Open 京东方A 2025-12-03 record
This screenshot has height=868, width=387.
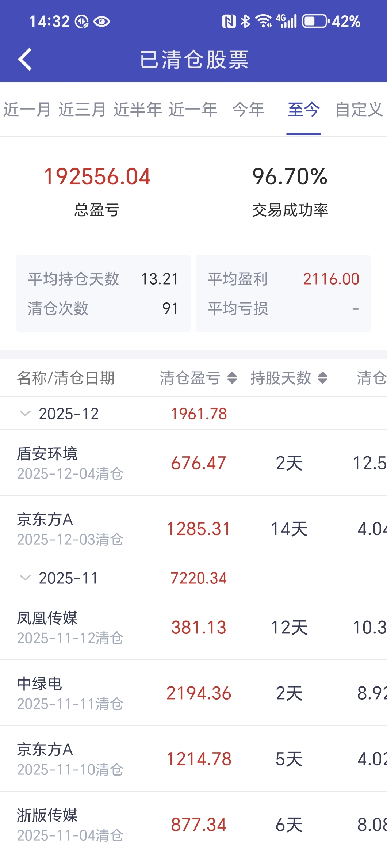193,529
